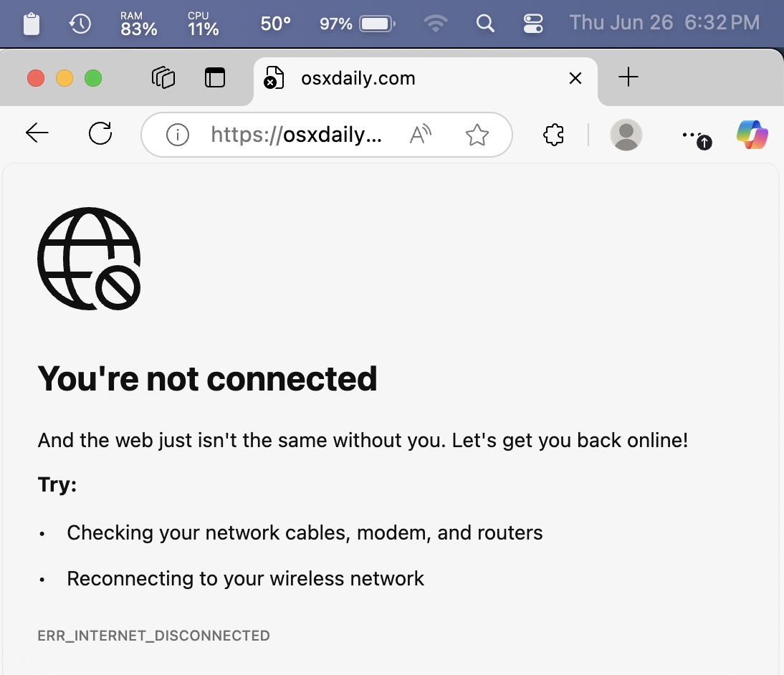Open a new tab with plus button
This screenshot has width=784, height=675.
point(628,77)
